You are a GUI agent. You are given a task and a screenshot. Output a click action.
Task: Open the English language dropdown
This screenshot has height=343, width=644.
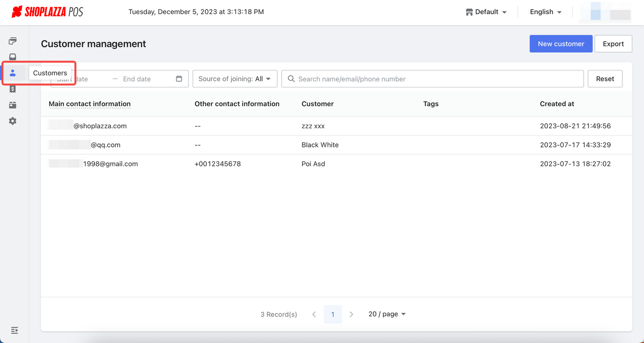pos(545,12)
